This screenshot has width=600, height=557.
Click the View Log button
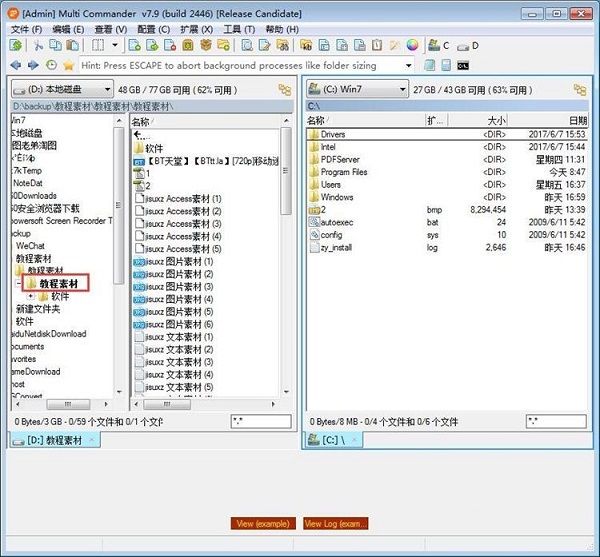(336, 523)
